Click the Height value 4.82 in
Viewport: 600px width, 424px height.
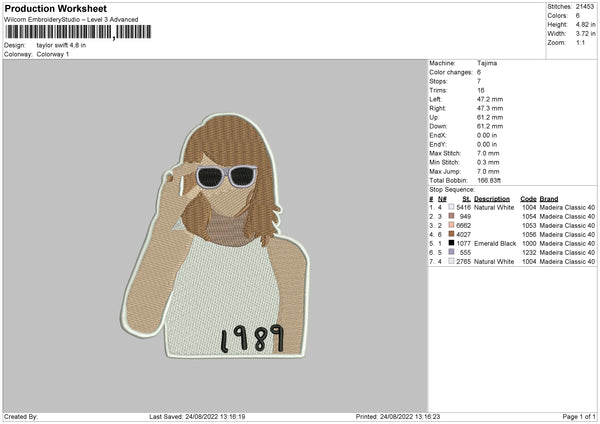(x=585, y=24)
